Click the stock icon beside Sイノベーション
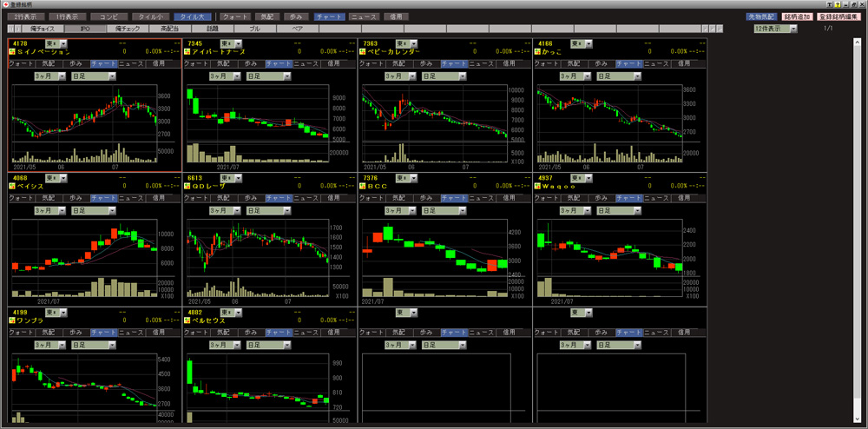 click(11, 52)
